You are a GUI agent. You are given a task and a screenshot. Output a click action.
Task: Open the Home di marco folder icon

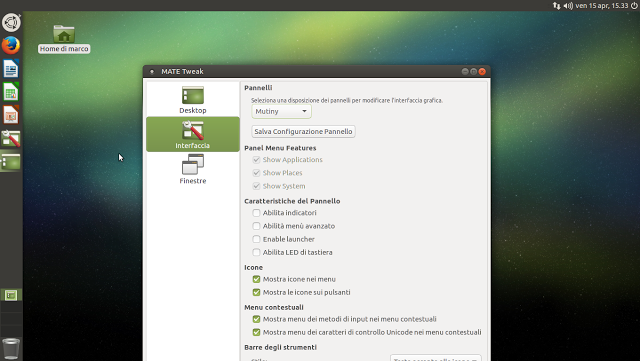[x=64, y=39]
